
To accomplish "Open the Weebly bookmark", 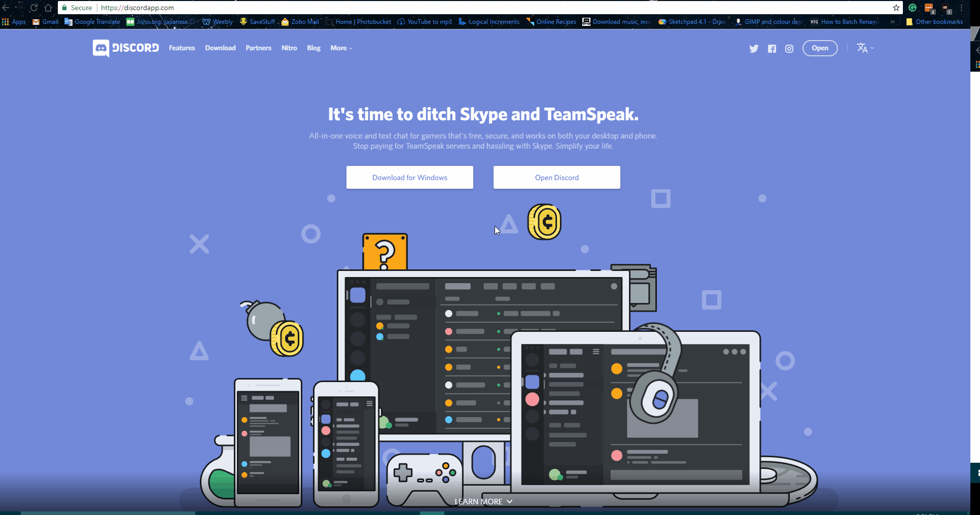I will click(218, 22).
